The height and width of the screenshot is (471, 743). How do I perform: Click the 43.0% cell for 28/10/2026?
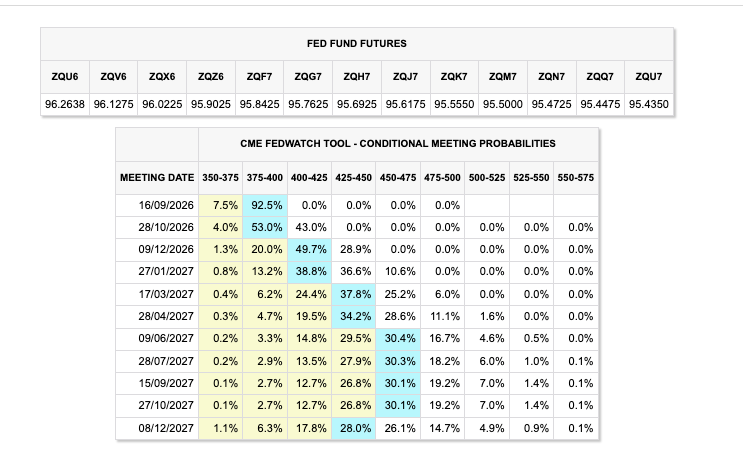[309, 227]
